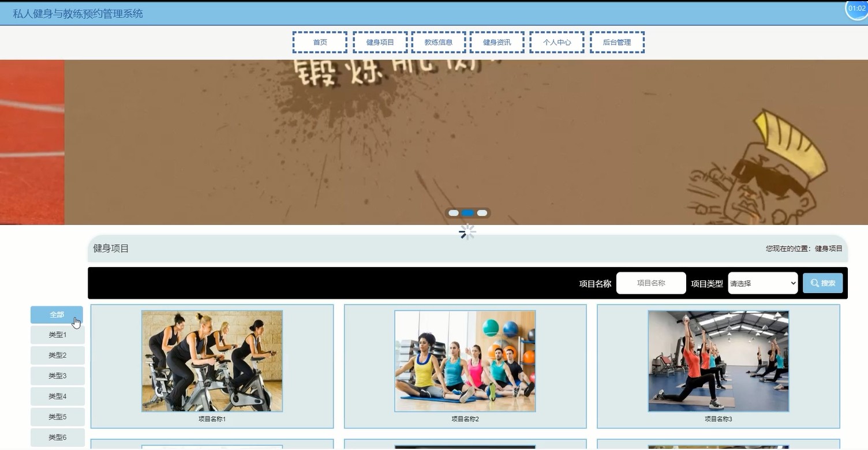868x450 pixels.
Task: Open the 教练信息 navigation item
Action: (x=439, y=42)
